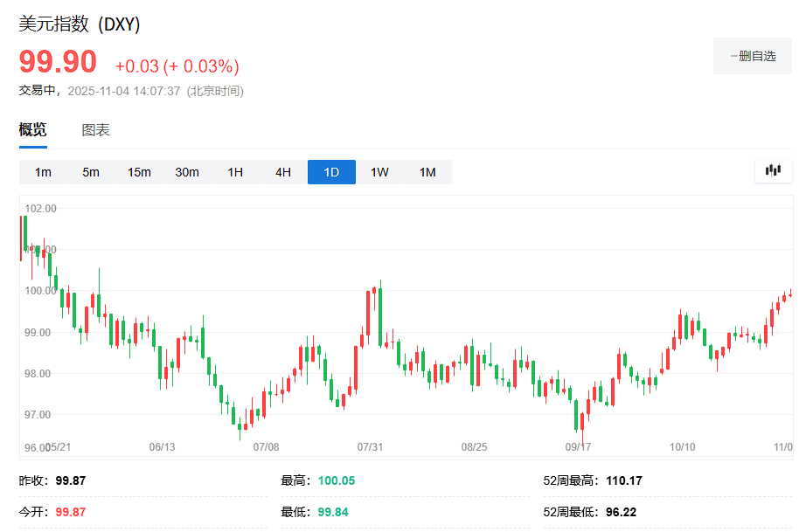The width and height of the screenshot is (806, 532).
Task: Change chart to weekly 1W view
Action: (379, 172)
